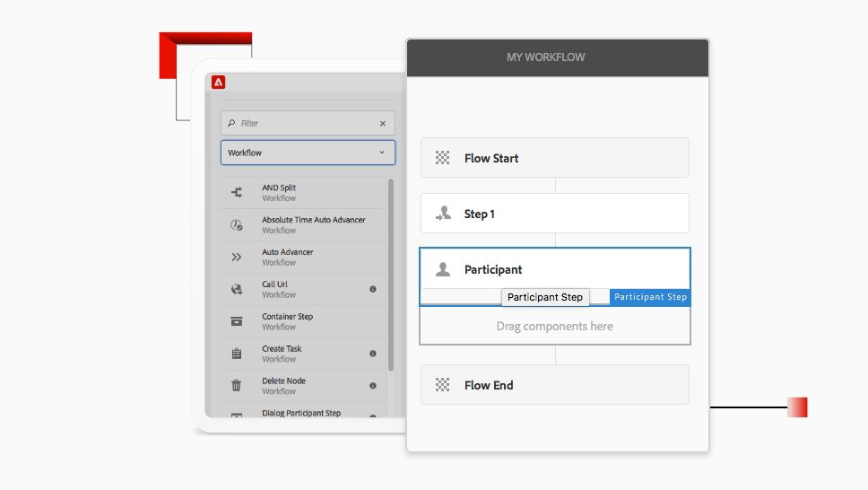
Task: Click the MY WORKFLOW header title
Action: coord(545,57)
